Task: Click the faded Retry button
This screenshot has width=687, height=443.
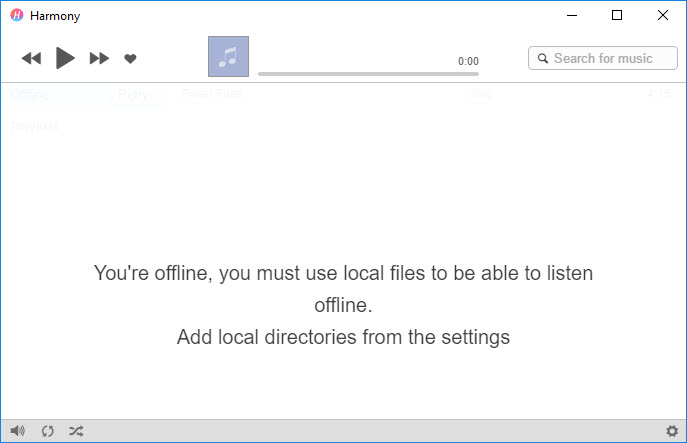Action: (x=133, y=94)
